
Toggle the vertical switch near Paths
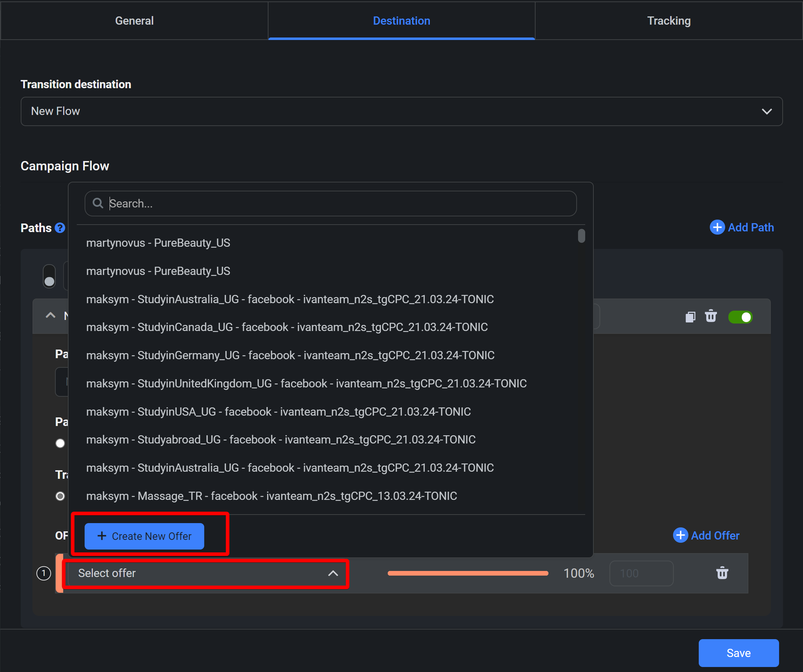click(x=49, y=276)
